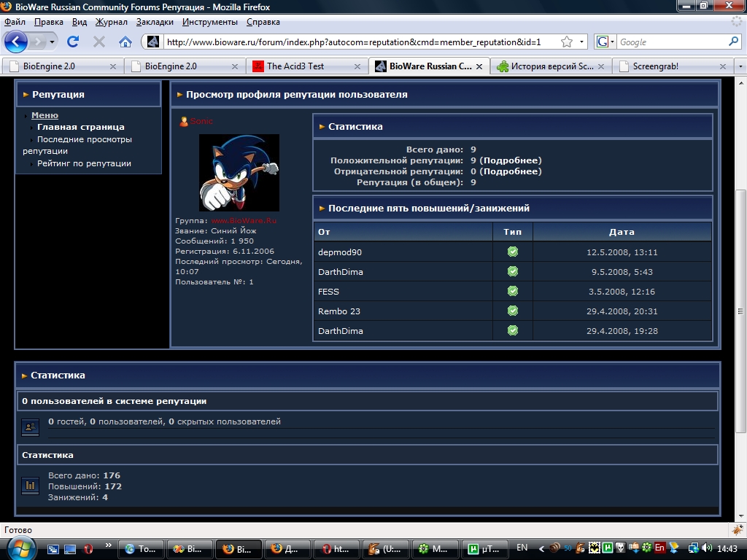Open Последние просмотры репутации link
Screen dimensions: 747x560
[77, 145]
